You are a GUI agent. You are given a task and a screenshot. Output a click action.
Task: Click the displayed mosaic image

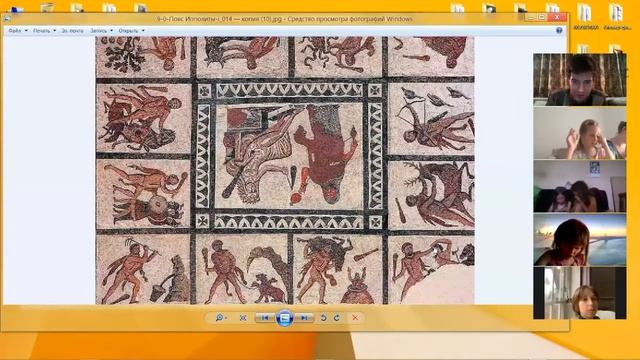coord(285,170)
